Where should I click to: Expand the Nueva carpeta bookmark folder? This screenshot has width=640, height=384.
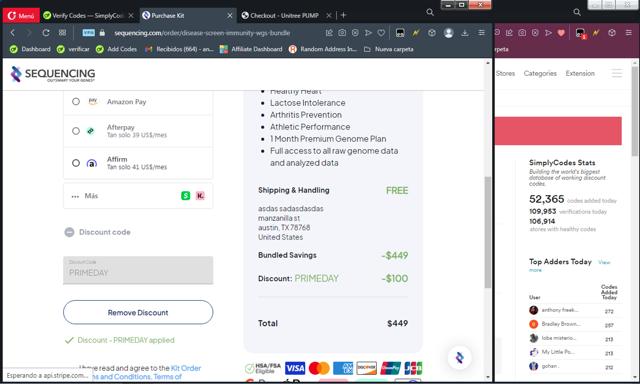pos(389,49)
